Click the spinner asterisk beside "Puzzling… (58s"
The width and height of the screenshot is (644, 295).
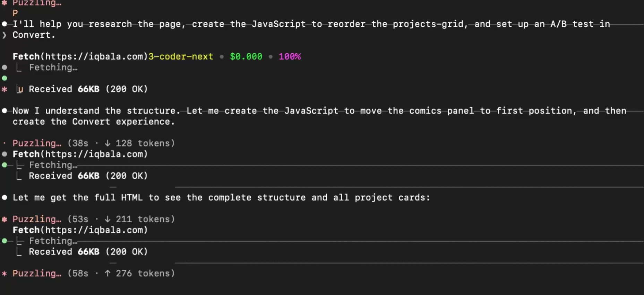pos(5,274)
